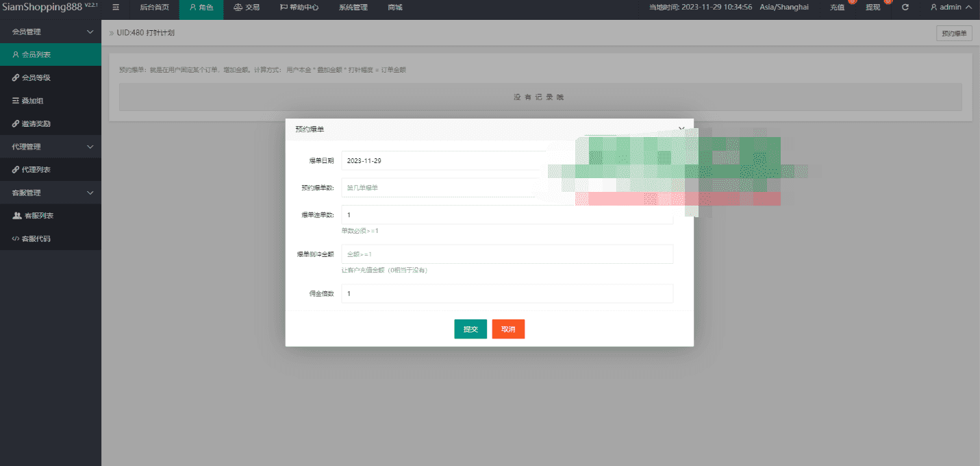The image size is (980, 466).
Task: Click the hamburger menu collapse icon
Action: pos(116,8)
